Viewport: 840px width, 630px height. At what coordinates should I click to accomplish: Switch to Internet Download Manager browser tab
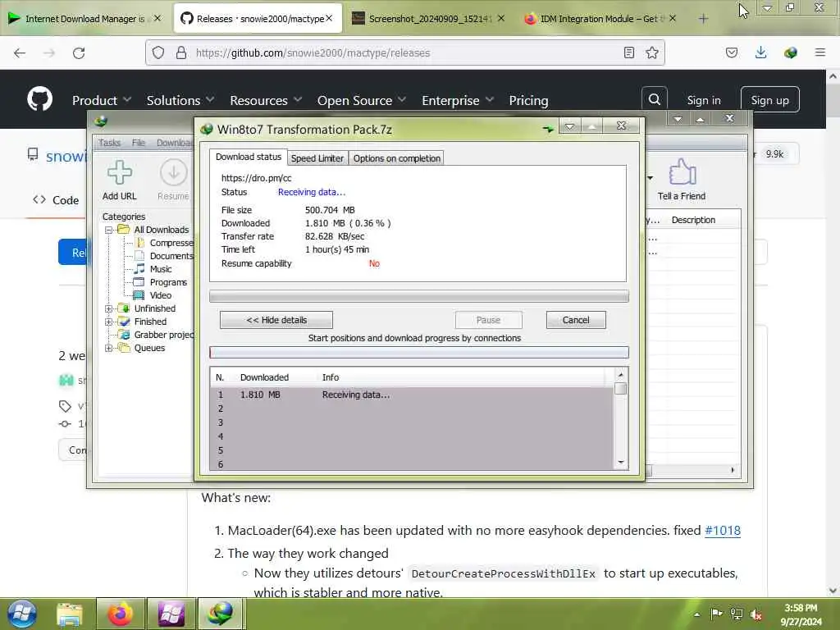(x=84, y=19)
